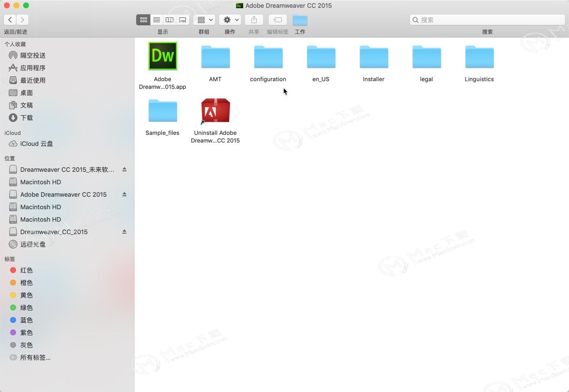Image resolution: width=569 pixels, height=392 pixels.
Task: Open the en_US folder
Action: (x=321, y=57)
